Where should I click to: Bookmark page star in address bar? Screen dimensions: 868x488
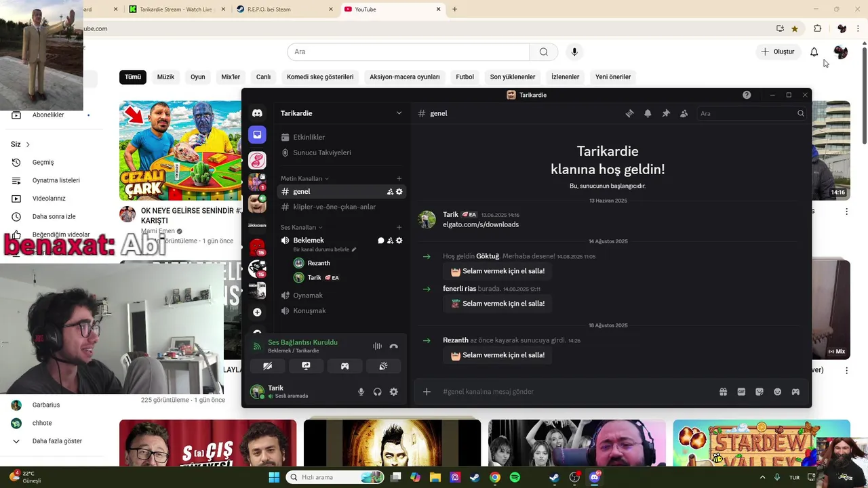point(795,28)
